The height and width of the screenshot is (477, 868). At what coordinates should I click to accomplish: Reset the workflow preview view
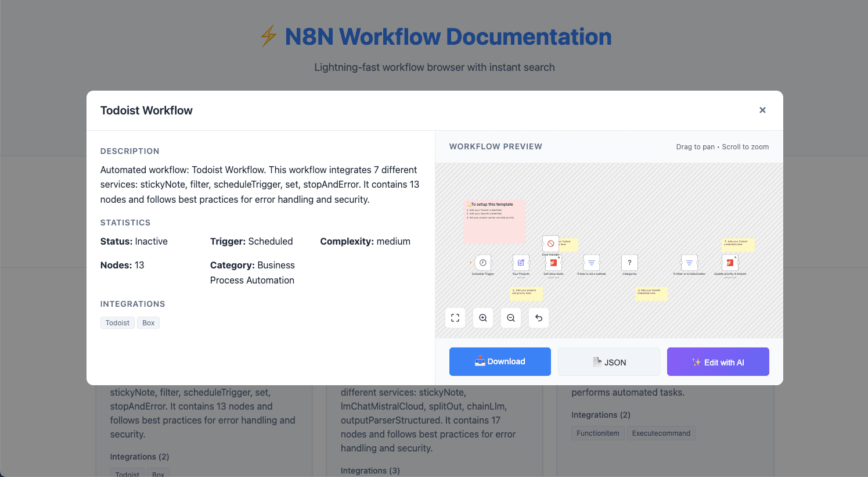[x=539, y=318]
